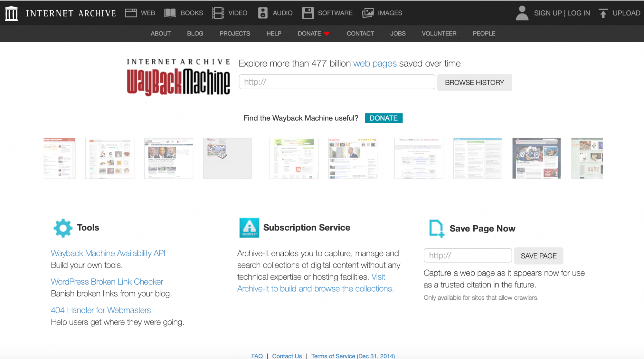Viewport: 644px width, 359px height.
Task: Open WordPress Broken Link Checker link
Action: 107,282
